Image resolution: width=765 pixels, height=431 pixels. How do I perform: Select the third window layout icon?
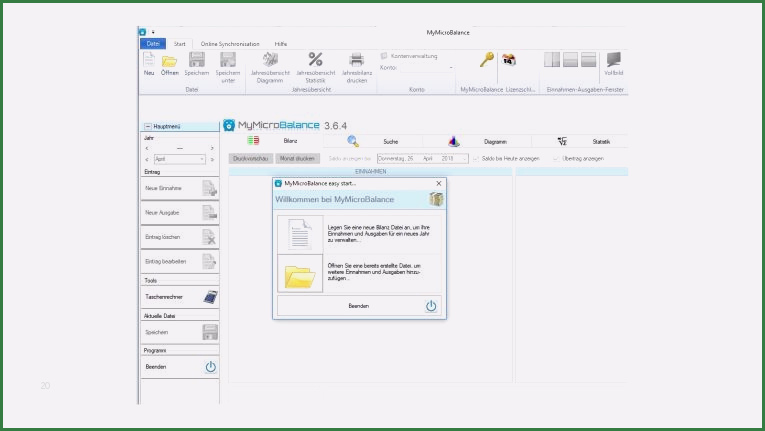588,60
